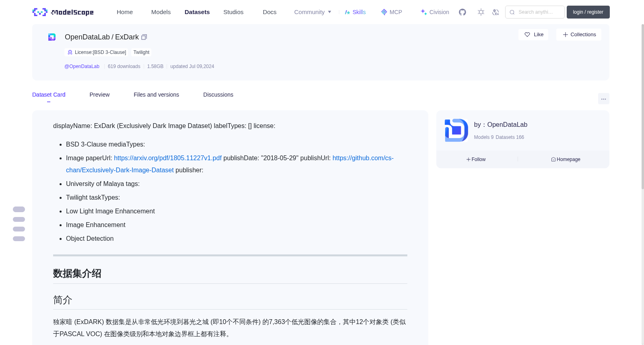Toggle the light/dark theme sun icon
This screenshot has height=345, width=644.
(481, 12)
